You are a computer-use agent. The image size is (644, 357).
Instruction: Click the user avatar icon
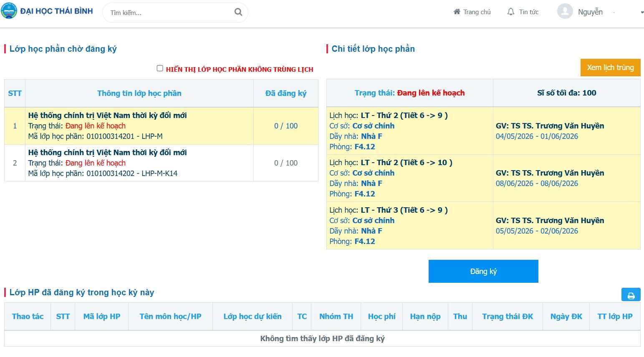(565, 11)
